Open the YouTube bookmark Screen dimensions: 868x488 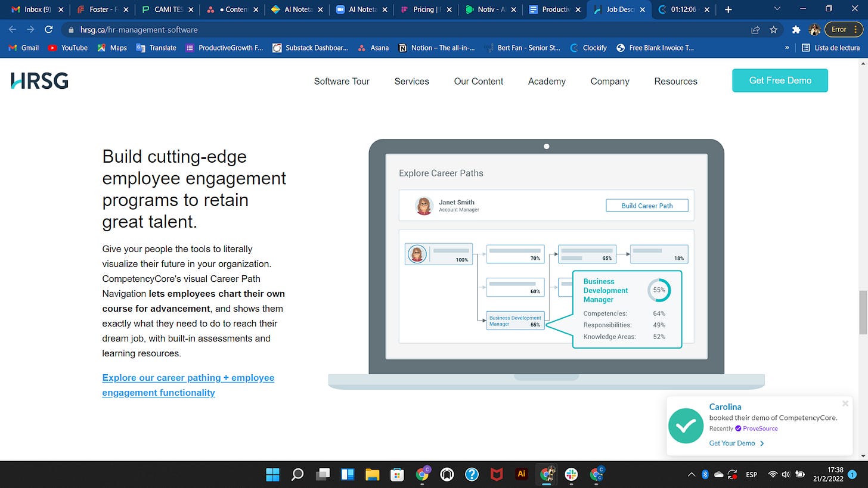pyautogui.click(x=67, y=48)
